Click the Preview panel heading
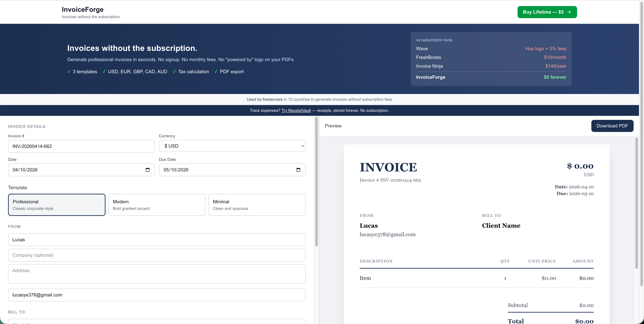Image resolution: width=644 pixels, height=324 pixels. coord(333,126)
